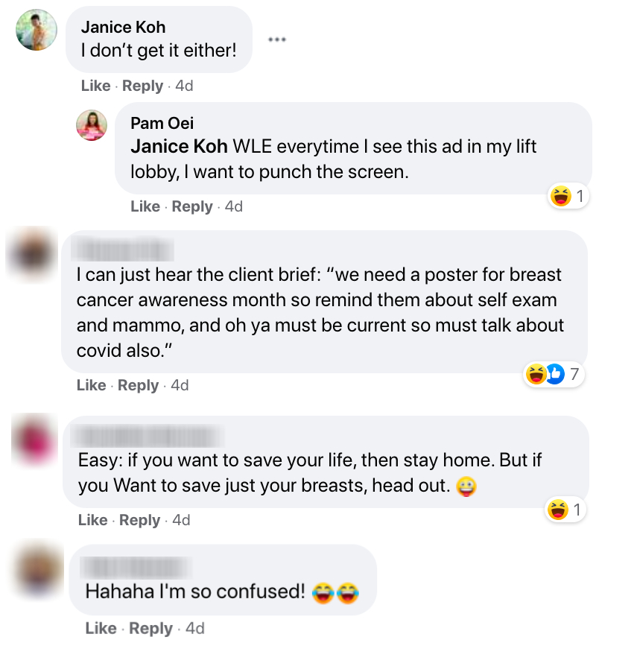
Task: Click the 4d timestamp on Janice Koh's comment
Action: (184, 86)
